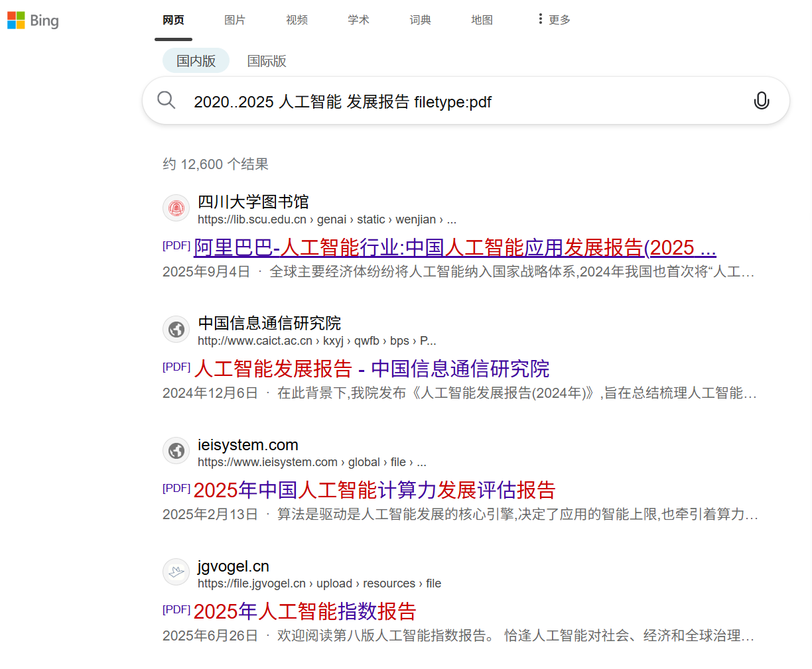
Task: Click the www.ieisystem.com URL breadcrumb
Action: point(312,462)
